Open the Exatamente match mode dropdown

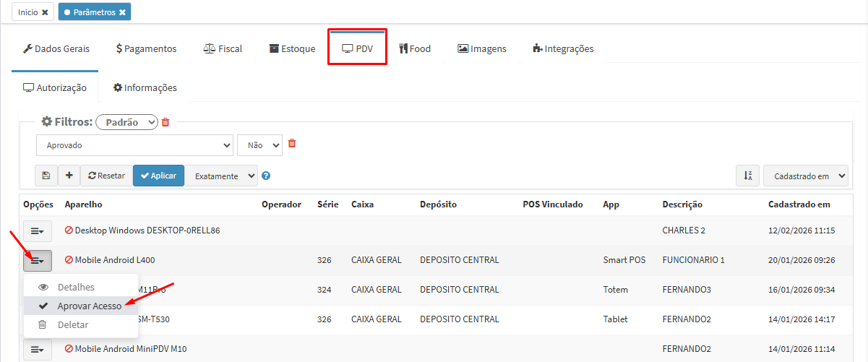tap(221, 176)
